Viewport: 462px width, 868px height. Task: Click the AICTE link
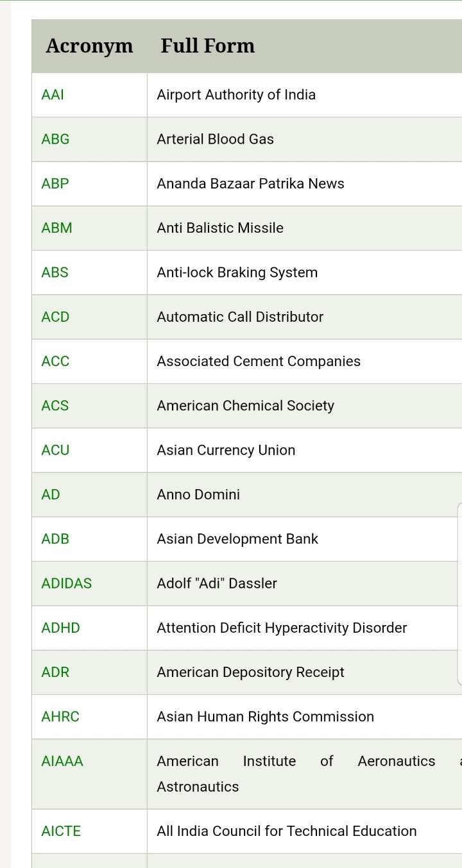click(x=61, y=831)
